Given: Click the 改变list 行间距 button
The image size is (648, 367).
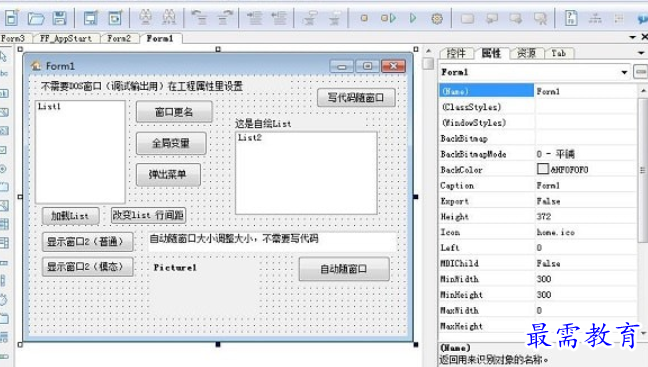Looking at the screenshot, I should click(148, 215).
